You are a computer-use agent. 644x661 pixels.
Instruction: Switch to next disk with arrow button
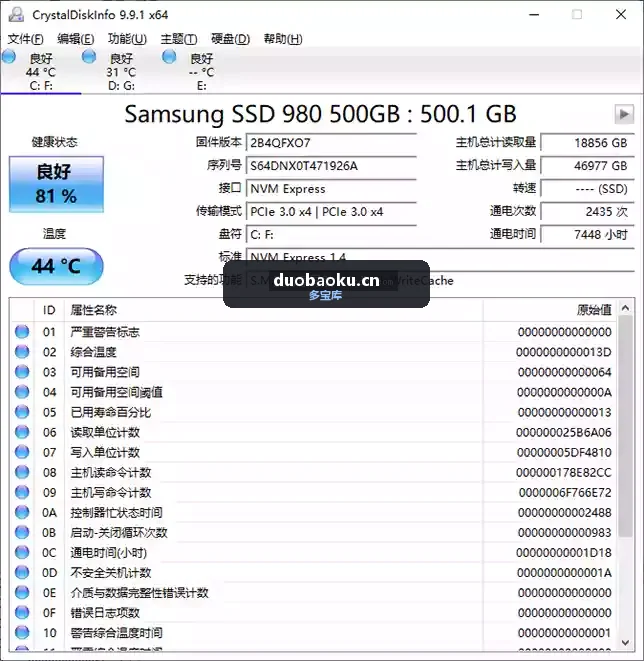624,114
